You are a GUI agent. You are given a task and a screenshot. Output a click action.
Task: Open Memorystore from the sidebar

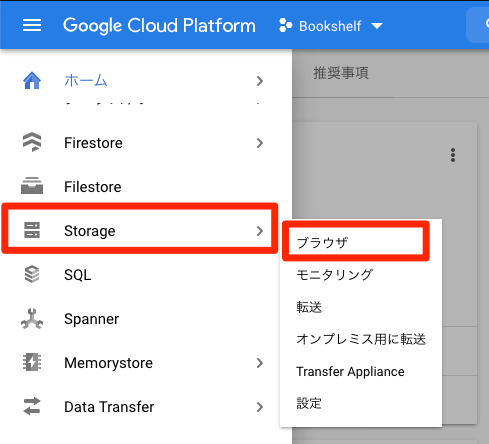pyautogui.click(x=146, y=363)
